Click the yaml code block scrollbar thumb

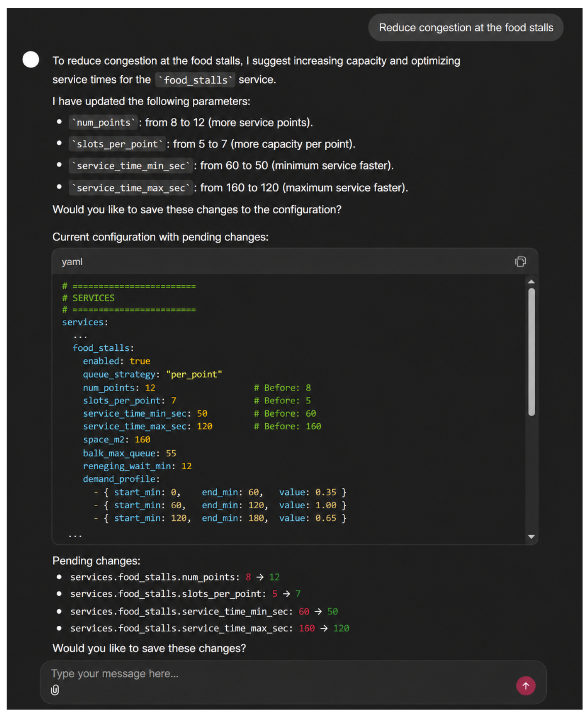pos(531,352)
